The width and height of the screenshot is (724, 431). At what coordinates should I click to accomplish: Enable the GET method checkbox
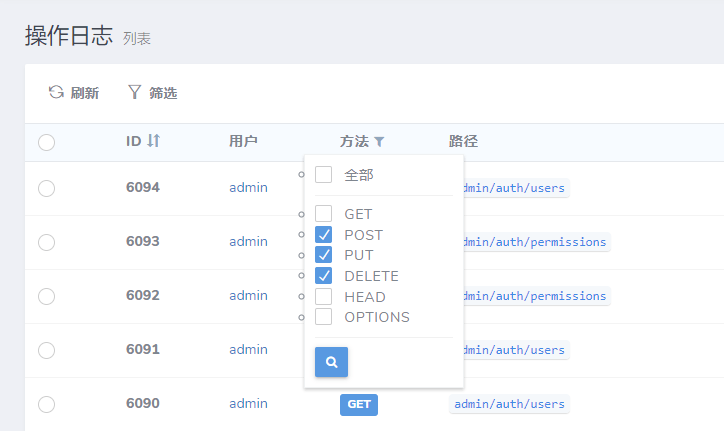[324, 214]
